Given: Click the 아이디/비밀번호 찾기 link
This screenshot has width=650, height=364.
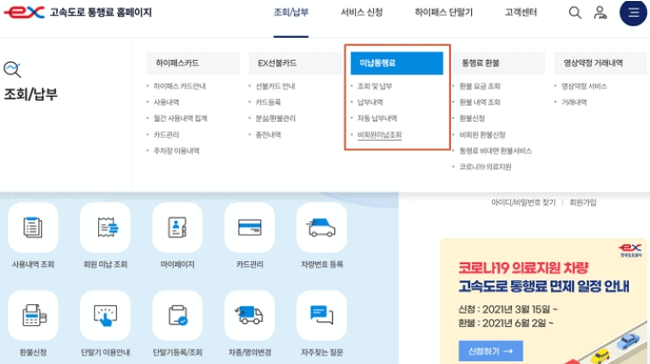Looking at the screenshot, I should click(523, 203).
